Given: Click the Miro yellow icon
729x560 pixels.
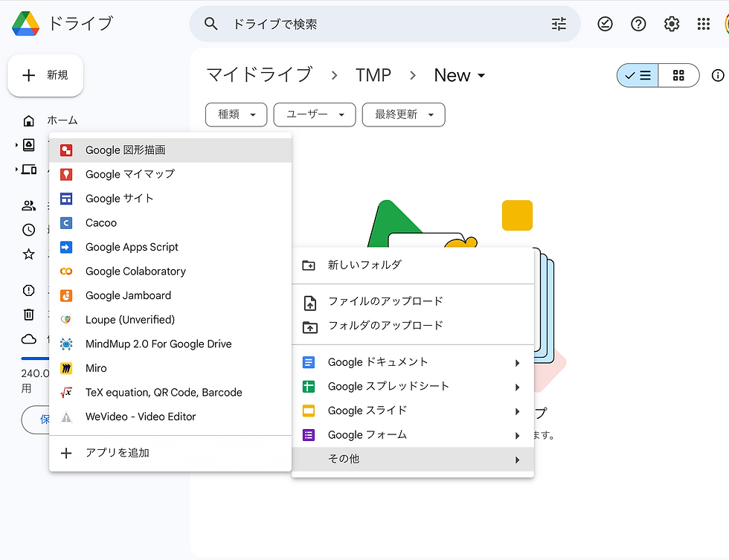Looking at the screenshot, I should (x=66, y=368).
